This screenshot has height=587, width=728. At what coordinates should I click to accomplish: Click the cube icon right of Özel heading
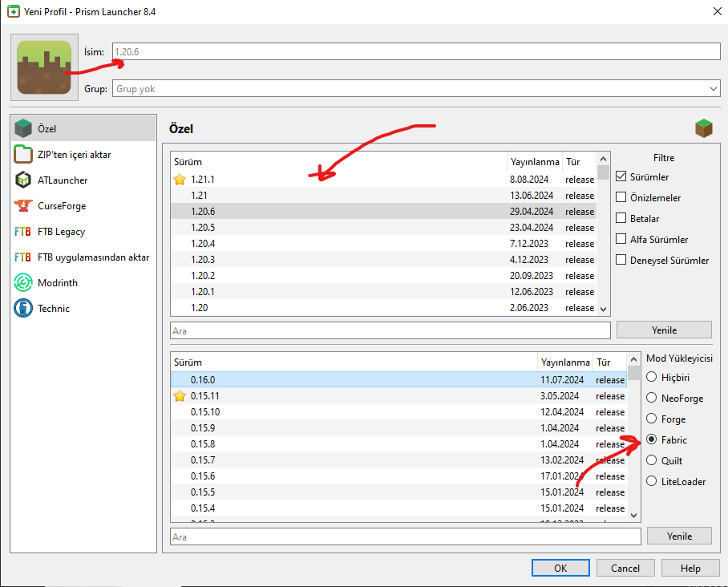[x=703, y=128]
